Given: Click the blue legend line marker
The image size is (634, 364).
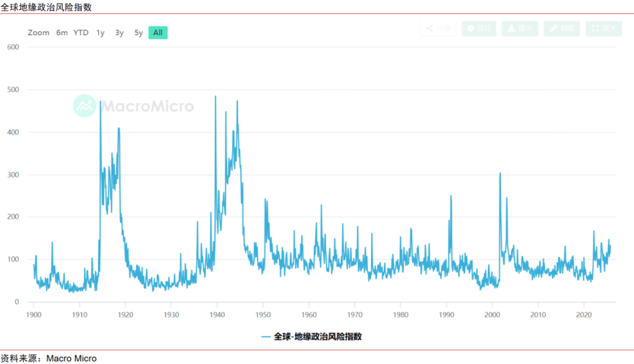Looking at the screenshot, I should (x=266, y=337).
